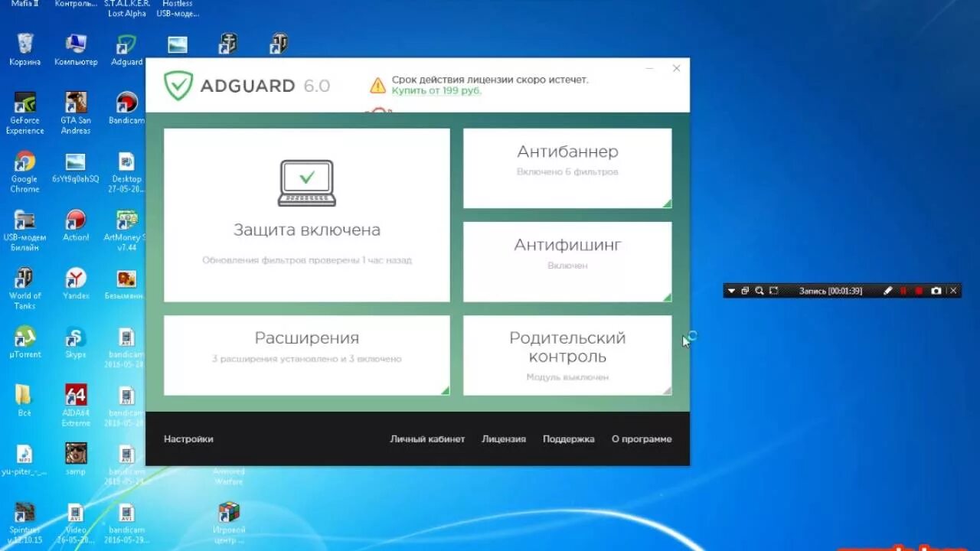Viewport: 980px width, 551px height.
Task: Open the Всё folder icon
Action: [25, 400]
